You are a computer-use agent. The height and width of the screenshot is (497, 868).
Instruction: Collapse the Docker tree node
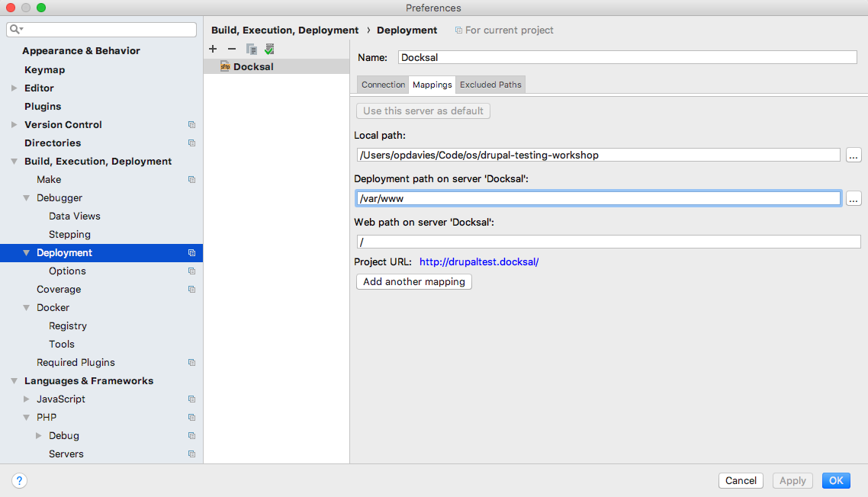pos(27,307)
